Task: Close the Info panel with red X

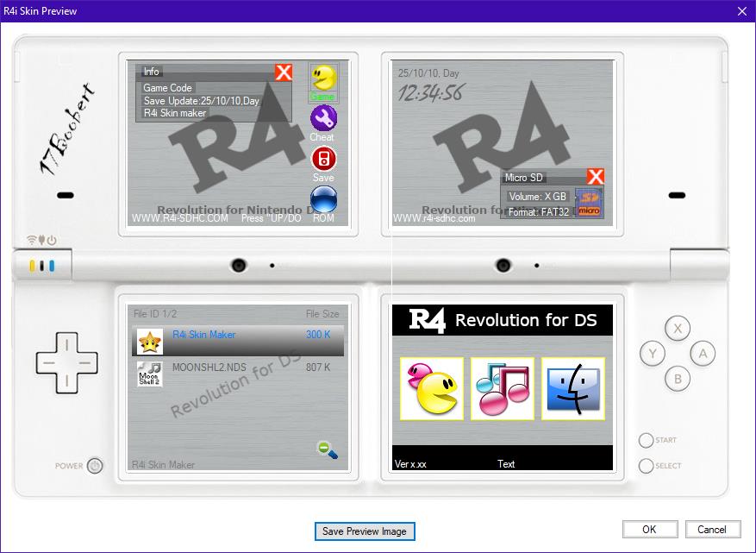Action: click(x=284, y=72)
